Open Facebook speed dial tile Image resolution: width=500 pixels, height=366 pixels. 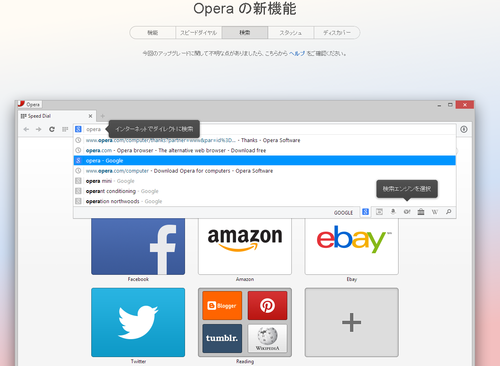(x=138, y=247)
